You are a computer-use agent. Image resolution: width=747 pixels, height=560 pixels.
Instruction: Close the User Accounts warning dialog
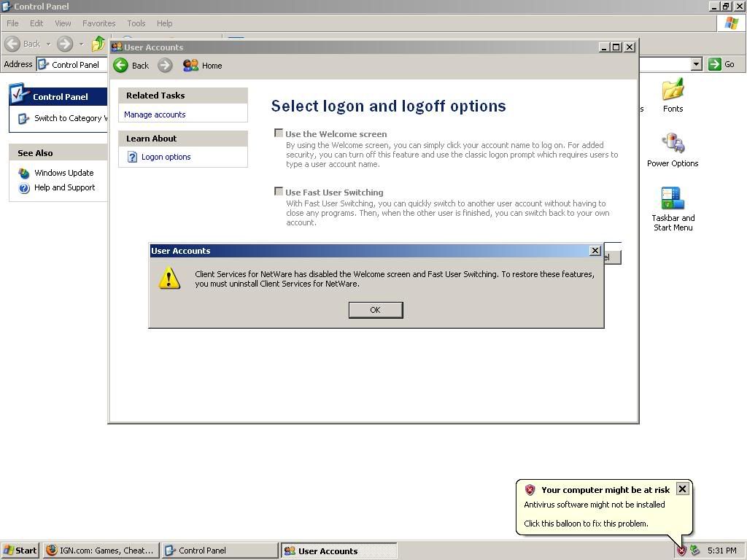pos(595,251)
